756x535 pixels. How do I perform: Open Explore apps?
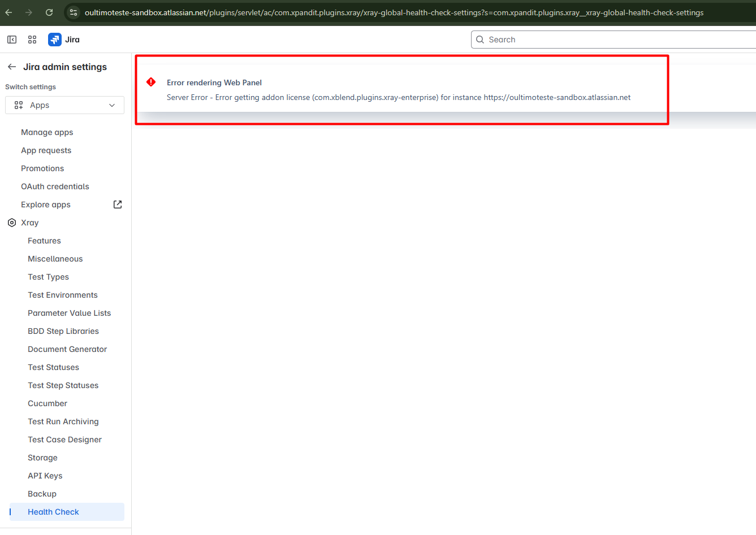[x=46, y=205]
